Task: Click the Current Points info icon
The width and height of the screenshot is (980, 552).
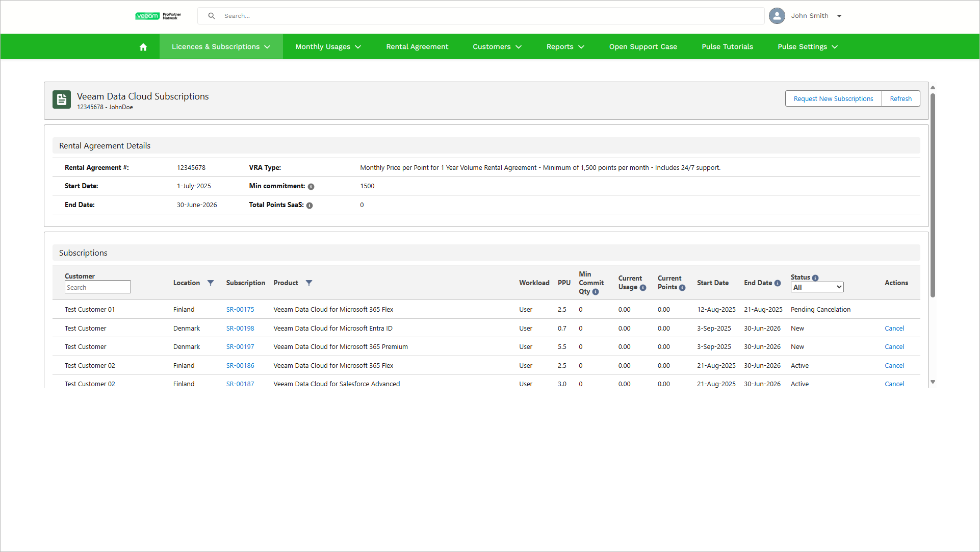Action: click(682, 288)
